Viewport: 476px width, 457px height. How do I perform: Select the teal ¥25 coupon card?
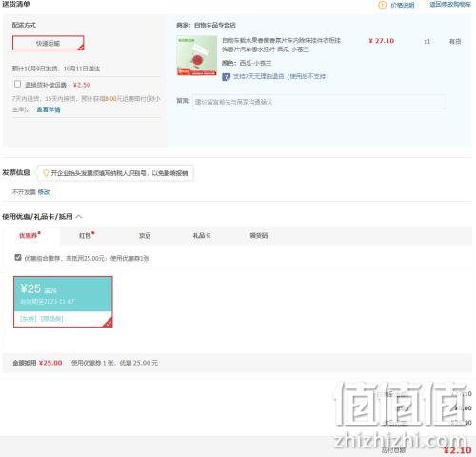click(63, 302)
